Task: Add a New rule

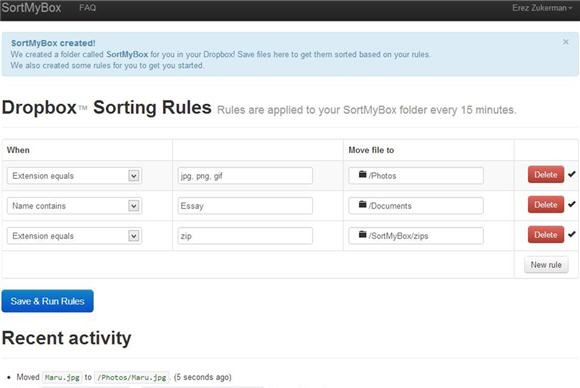Action: point(546,265)
